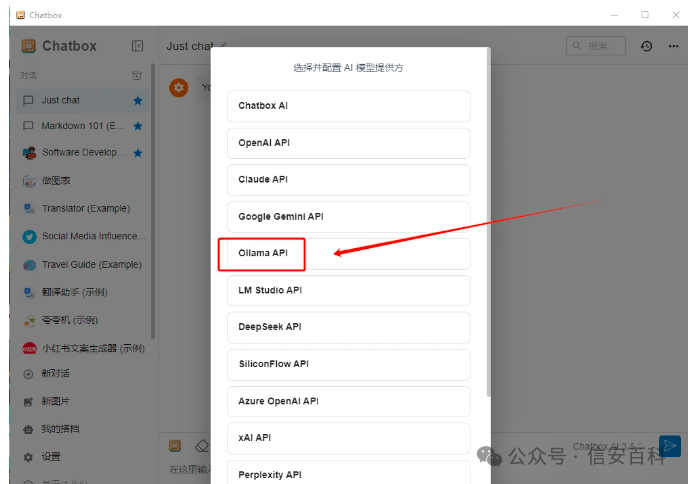Click the Chatbox icon in input toolbar
The image size is (688, 484).
[x=175, y=446]
